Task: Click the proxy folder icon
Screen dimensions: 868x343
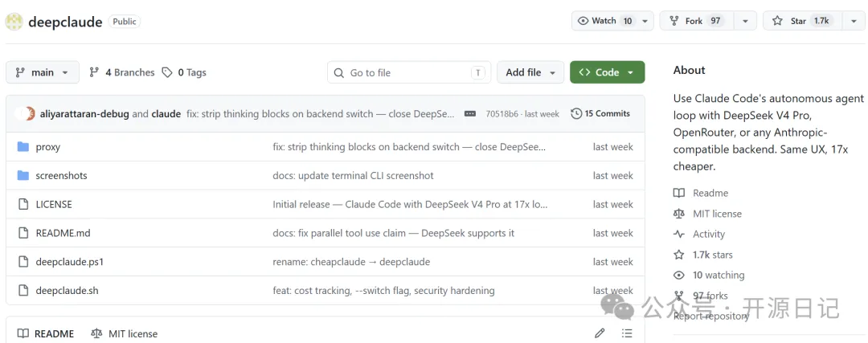Action: coord(23,147)
